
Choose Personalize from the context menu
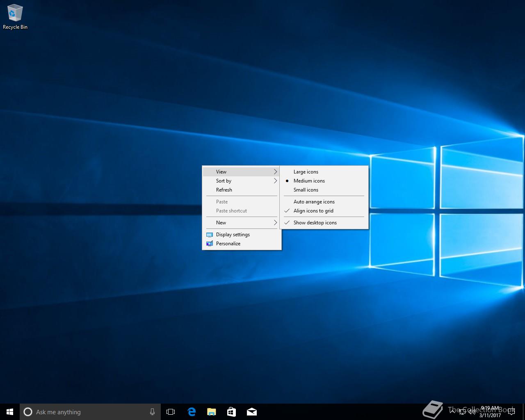pyautogui.click(x=242, y=244)
